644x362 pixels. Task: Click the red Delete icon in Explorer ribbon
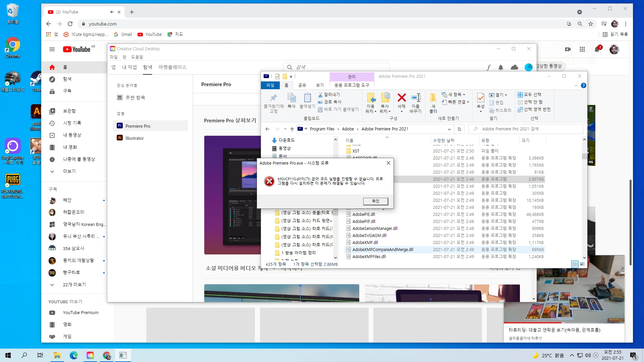[401, 98]
